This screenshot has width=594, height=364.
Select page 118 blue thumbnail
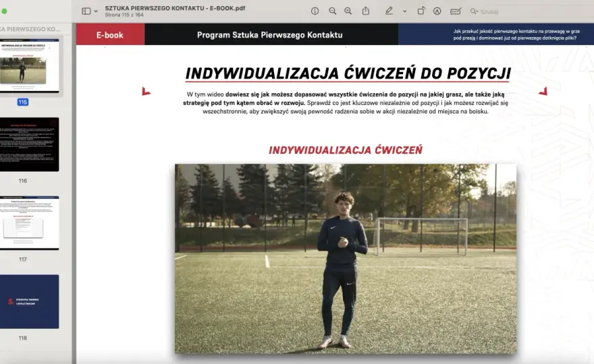[30, 301]
